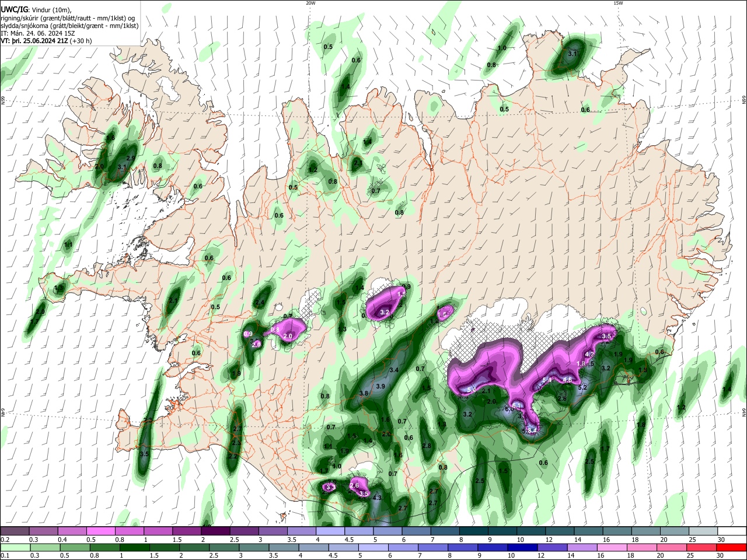The height and width of the screenshot is (560, 747).
Task: Click the palest green 0.1 swatch in lower legend row
Action: click(x=15, y=547)
